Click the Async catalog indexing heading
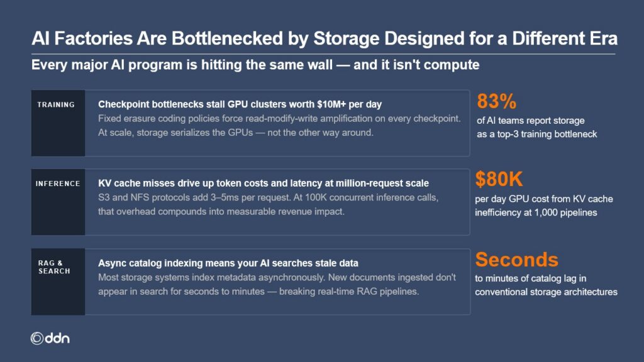The image size is (644, 362). point(228,263)
